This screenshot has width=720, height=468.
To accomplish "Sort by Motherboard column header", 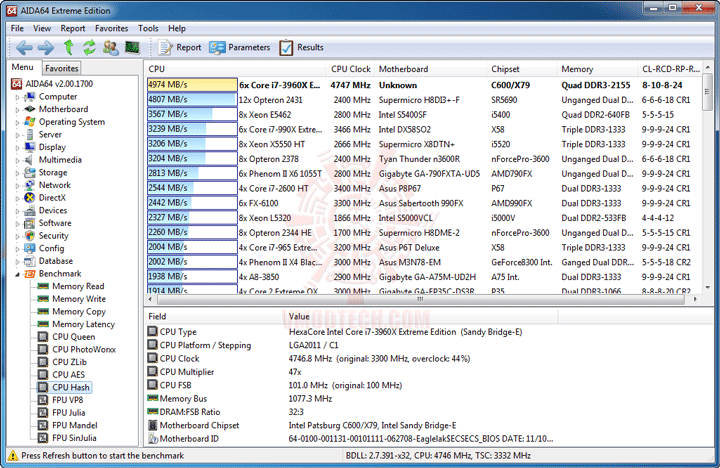I will [430, 69].
